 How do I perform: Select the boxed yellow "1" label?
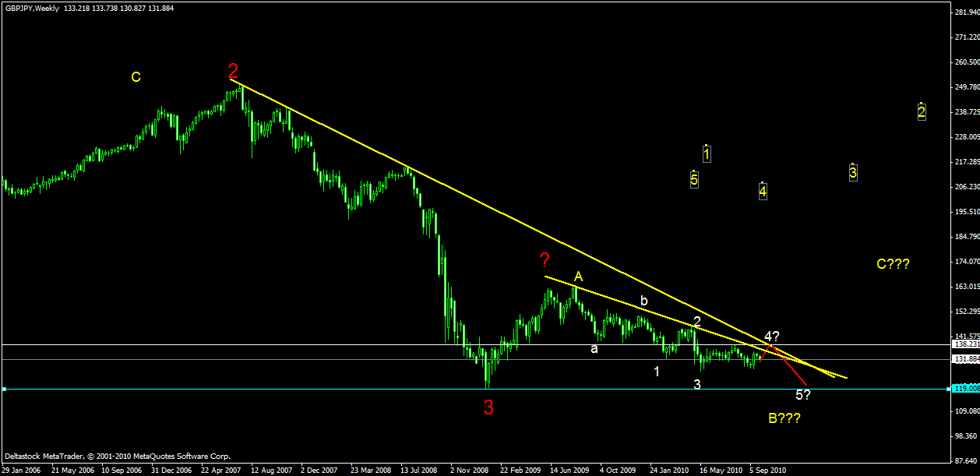click(707, 153)
